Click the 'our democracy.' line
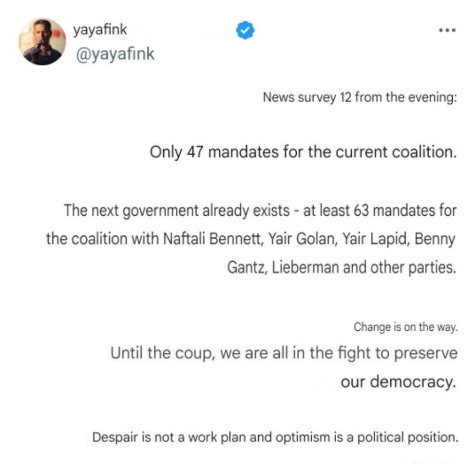 398,382
